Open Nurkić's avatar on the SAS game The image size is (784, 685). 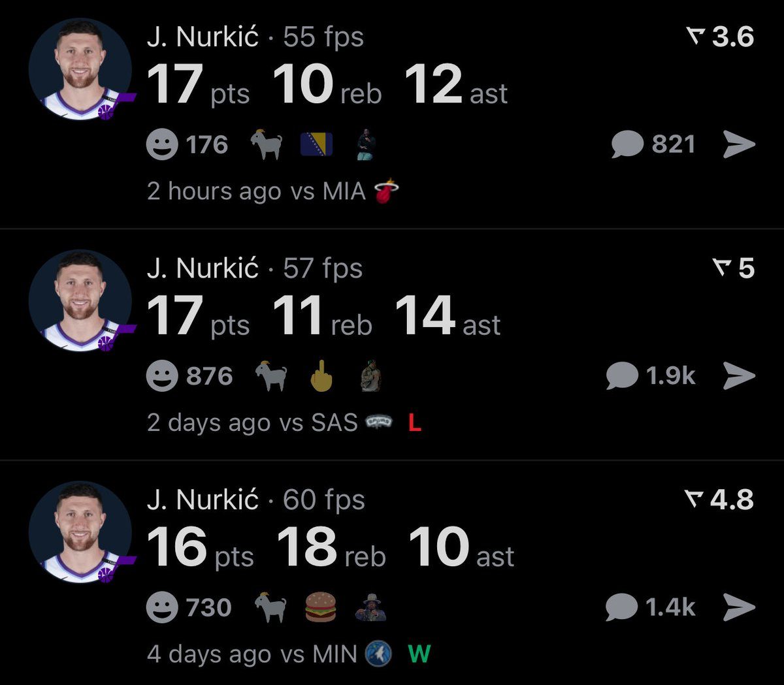click(x=80, y=301)
